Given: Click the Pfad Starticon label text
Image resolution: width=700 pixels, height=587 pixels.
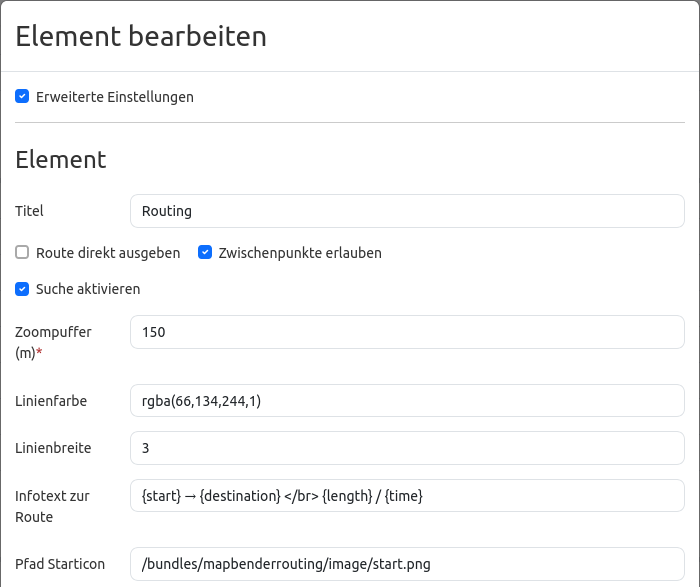Looking at the screenshot, I should click(x=60, y=564).
